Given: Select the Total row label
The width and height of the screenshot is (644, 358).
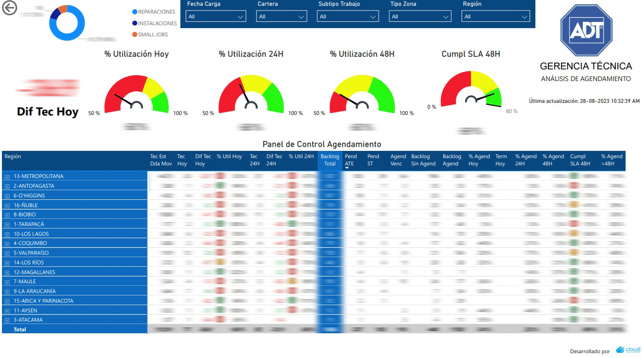Looking at the screenshot, I should point(19,329).
